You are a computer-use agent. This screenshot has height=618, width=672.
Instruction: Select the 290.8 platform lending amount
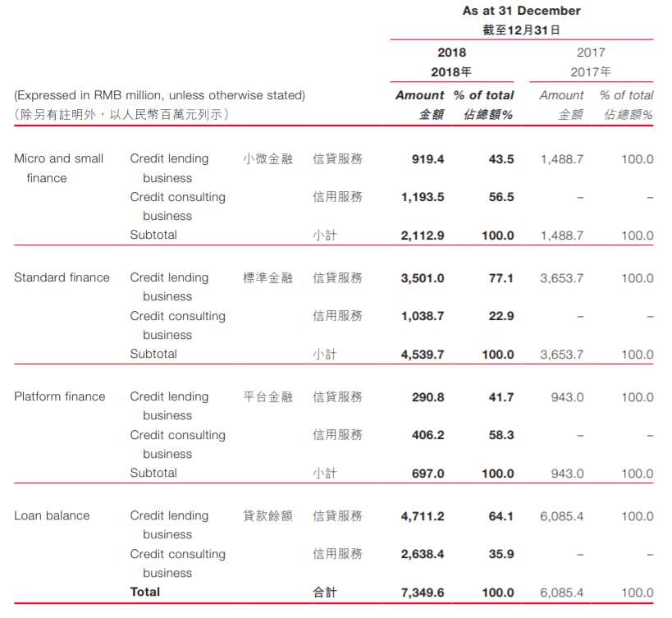427,397
